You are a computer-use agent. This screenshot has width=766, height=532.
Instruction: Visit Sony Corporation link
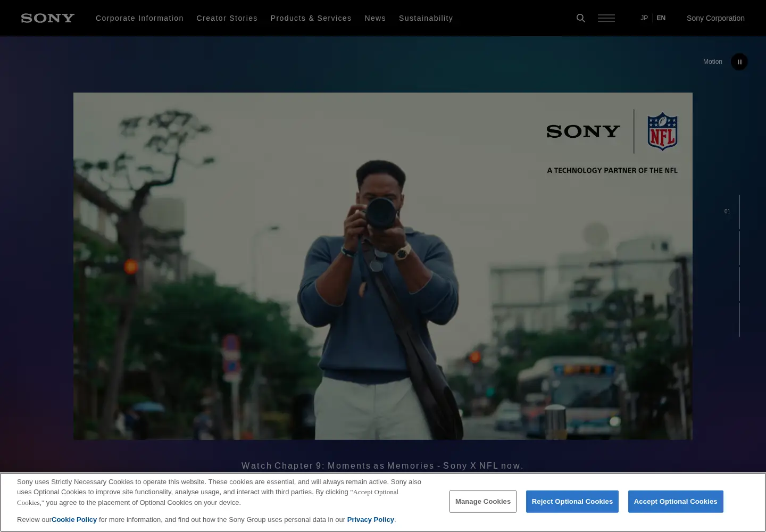coord(715,18)
